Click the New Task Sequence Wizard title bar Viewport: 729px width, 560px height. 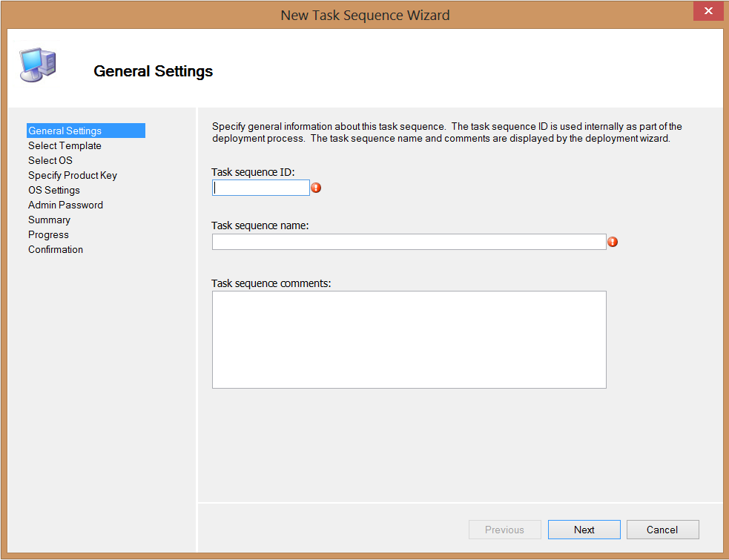tap(365, 15)
